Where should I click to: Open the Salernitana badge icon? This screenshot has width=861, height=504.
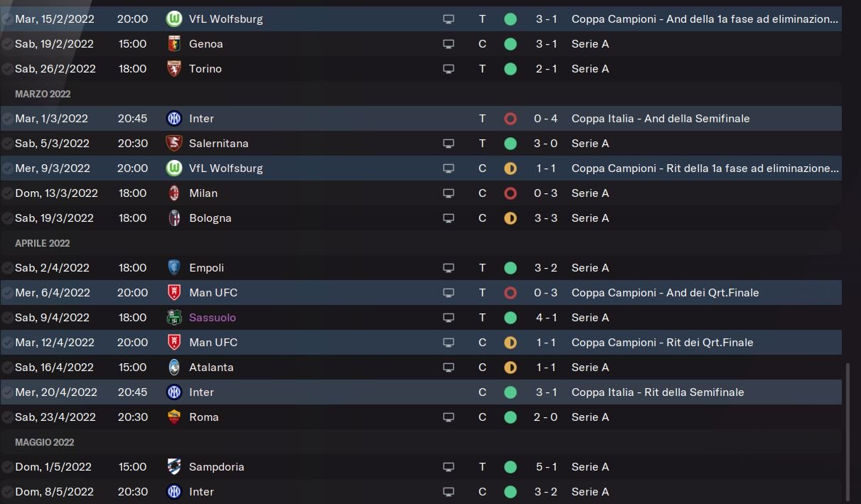point(173,144)
